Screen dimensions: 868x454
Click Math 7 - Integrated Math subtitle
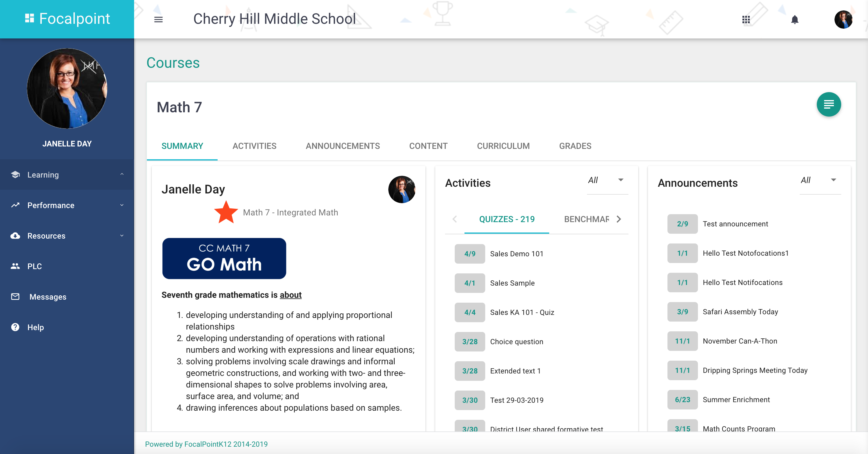290,212
